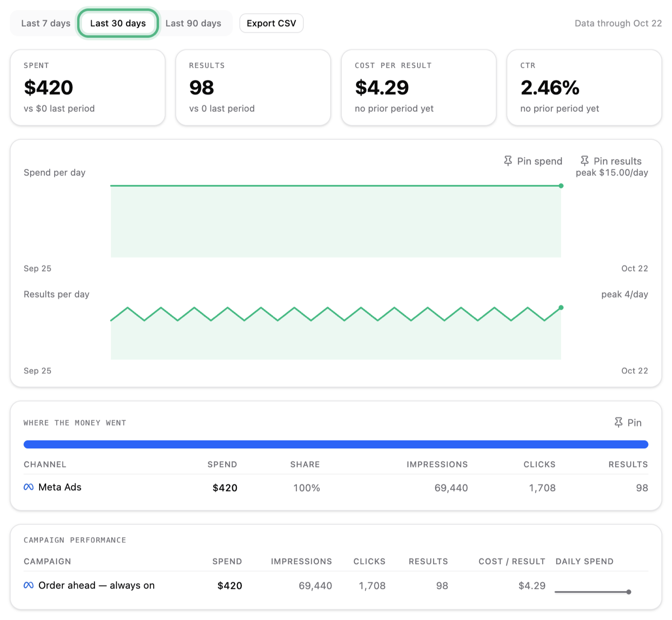The width and height of the screenshot is (672, 620).
Task: Switch to the Last 7 days tab
Action: (x=46, y=23)
